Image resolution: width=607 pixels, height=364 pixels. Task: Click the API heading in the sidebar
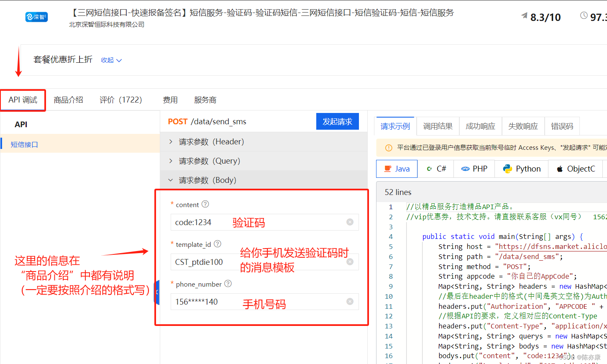[21, 124]
